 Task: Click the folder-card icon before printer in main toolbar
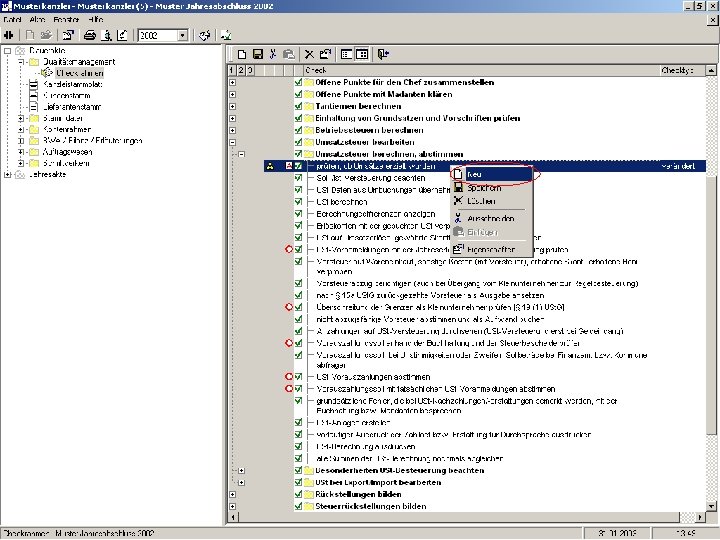point(68,35)
